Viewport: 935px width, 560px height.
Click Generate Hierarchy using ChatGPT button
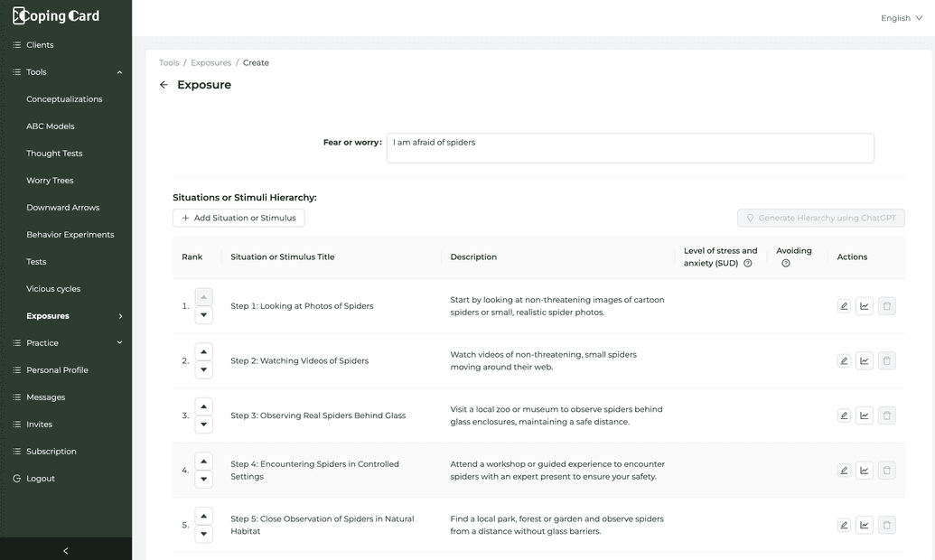point(820,219)
